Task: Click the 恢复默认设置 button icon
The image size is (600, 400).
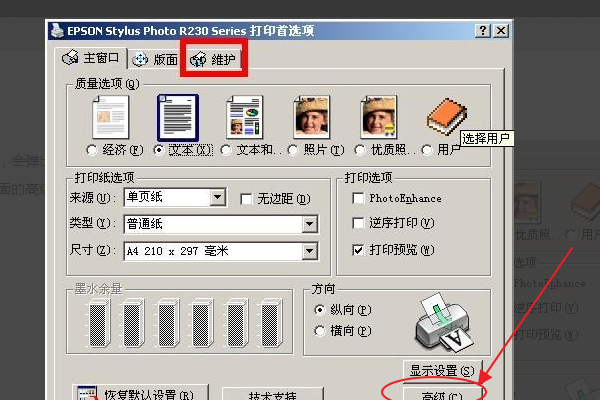Action: 87,393
